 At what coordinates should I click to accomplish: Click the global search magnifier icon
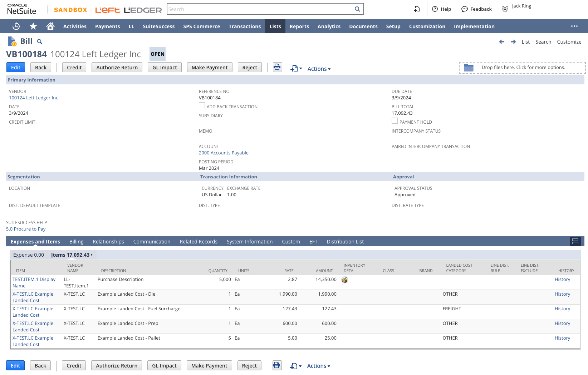coord(357,9)
